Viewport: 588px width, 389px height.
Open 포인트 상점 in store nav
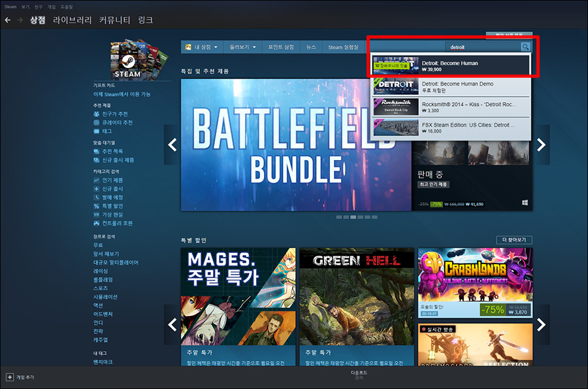pos(281,47)
